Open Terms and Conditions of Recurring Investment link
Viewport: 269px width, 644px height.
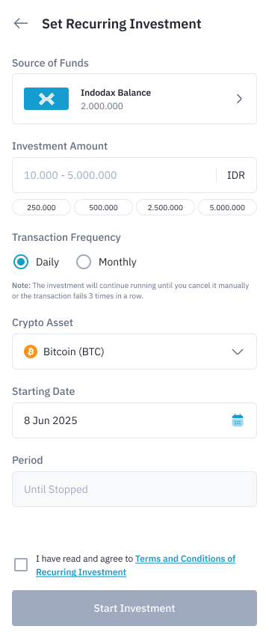pos(136,565)
